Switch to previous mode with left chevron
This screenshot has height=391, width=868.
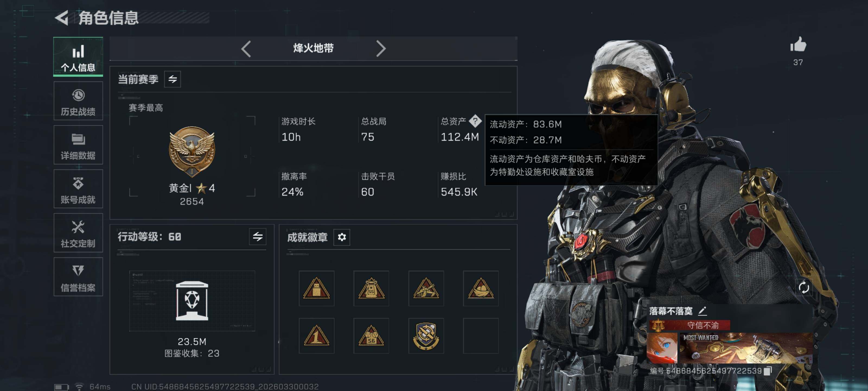[x=246, y=49]
